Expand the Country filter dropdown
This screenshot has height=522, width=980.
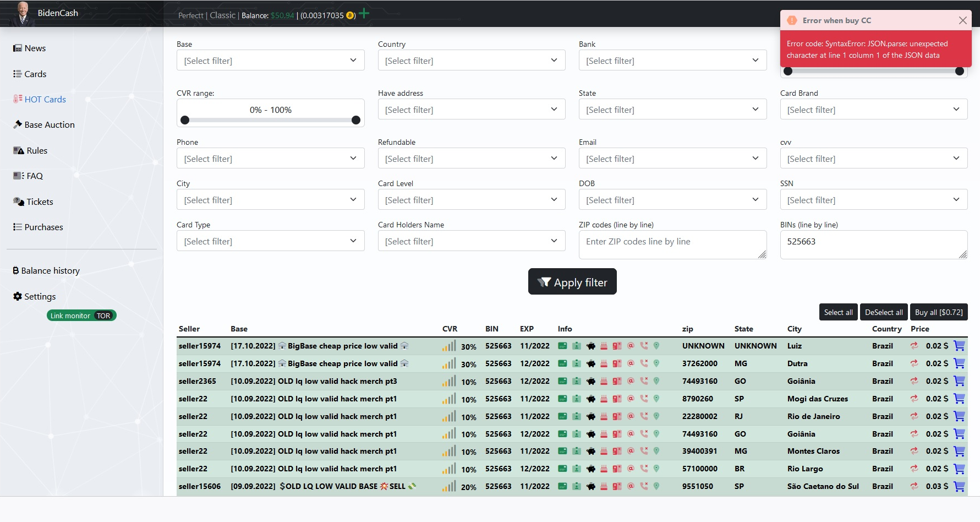click(472, 60)
